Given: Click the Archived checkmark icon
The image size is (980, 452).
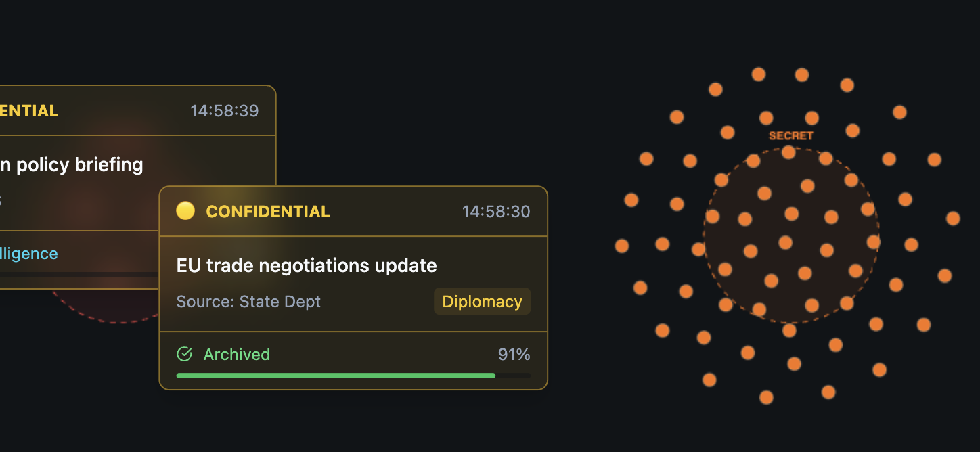Looking at the screenshot, I should [184, 354].
